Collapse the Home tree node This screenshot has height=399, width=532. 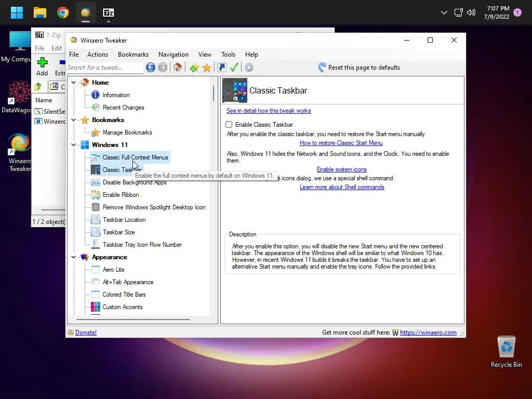(x=74, y=83)
